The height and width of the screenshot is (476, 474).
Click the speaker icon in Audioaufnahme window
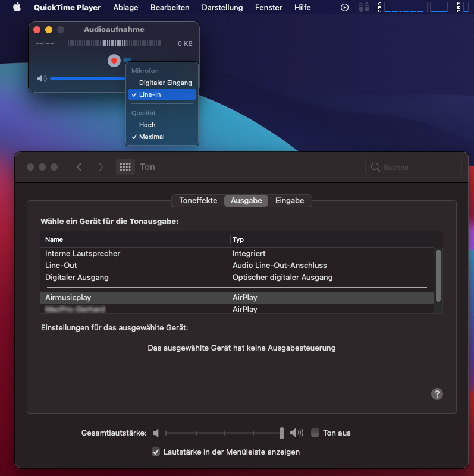42,78
